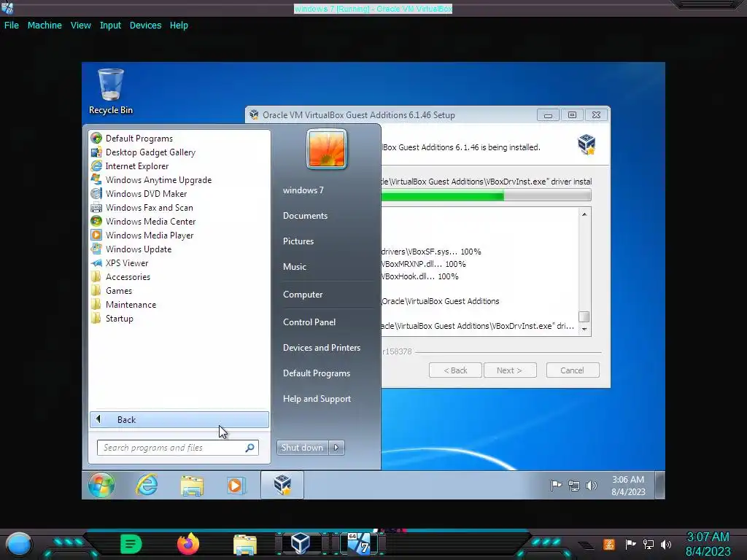Click the Shut down button
747x560 pixels.
[302, 447]
